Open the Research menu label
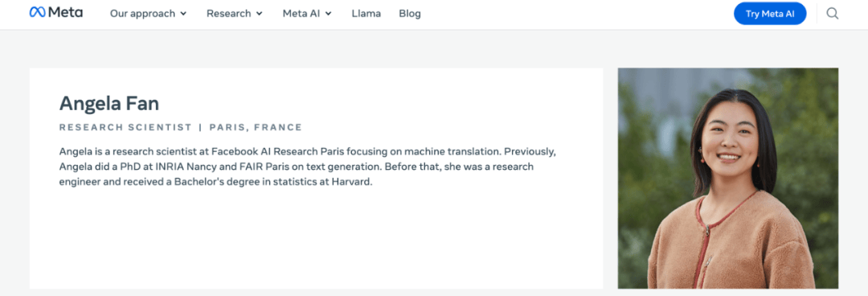 228,14
